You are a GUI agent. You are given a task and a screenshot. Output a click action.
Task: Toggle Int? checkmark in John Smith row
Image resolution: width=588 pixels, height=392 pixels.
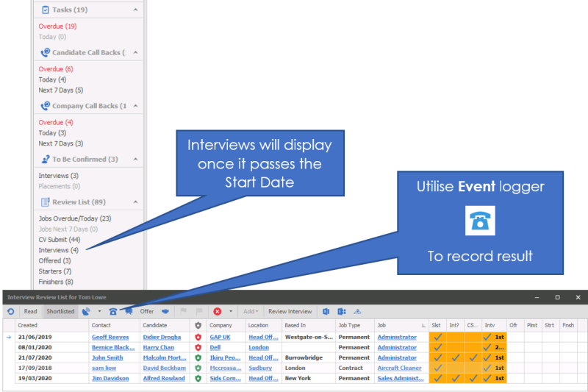pos(456,357)
